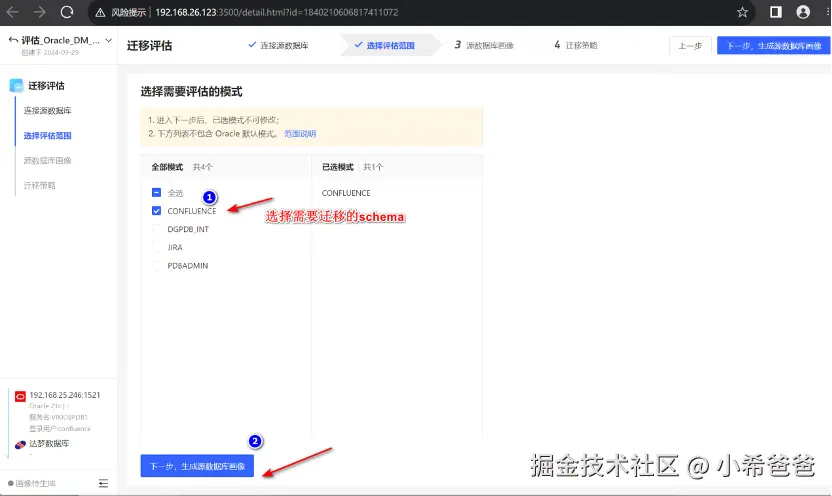Viewport: 832px width, 496px height.
Task: Check the DGPDB_INT schema checkbox
Action: click(x=157, y=229)
